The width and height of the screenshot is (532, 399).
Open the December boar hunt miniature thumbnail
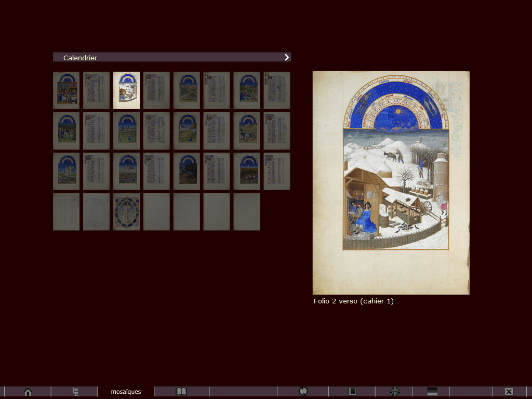(247, 171)
